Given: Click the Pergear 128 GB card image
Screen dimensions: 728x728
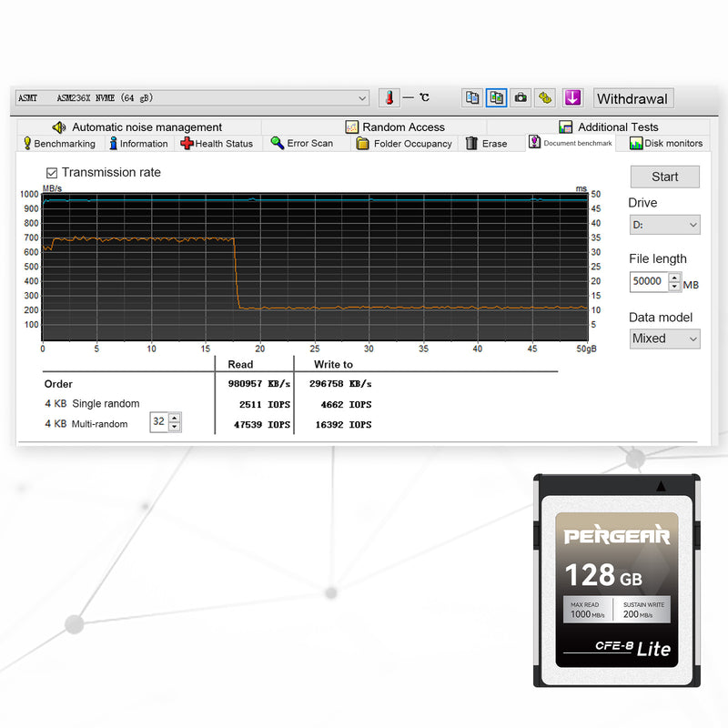Looking at the screenshot, I should click(617, 581).
